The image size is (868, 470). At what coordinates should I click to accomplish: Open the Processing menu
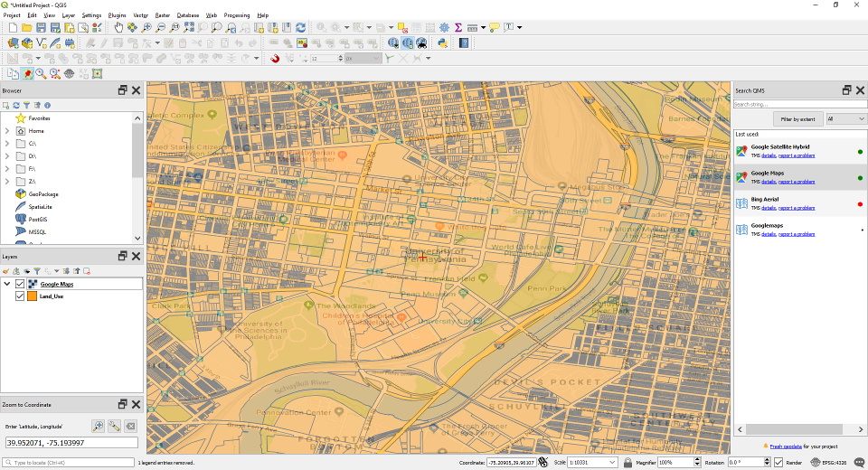(x=237, y=15)
